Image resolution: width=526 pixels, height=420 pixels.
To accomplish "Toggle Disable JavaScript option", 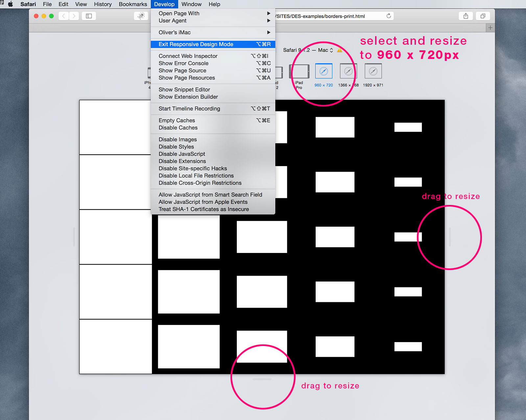I will [x=182, y=154].
